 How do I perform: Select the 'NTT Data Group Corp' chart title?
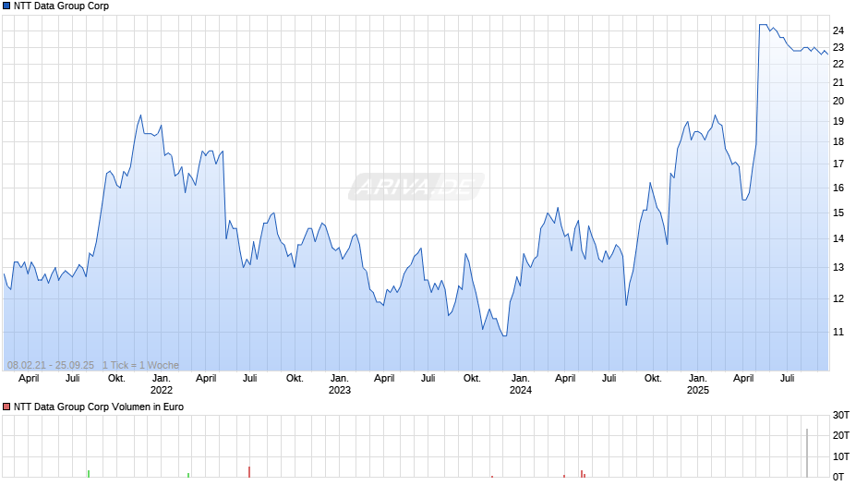point(62,6)
